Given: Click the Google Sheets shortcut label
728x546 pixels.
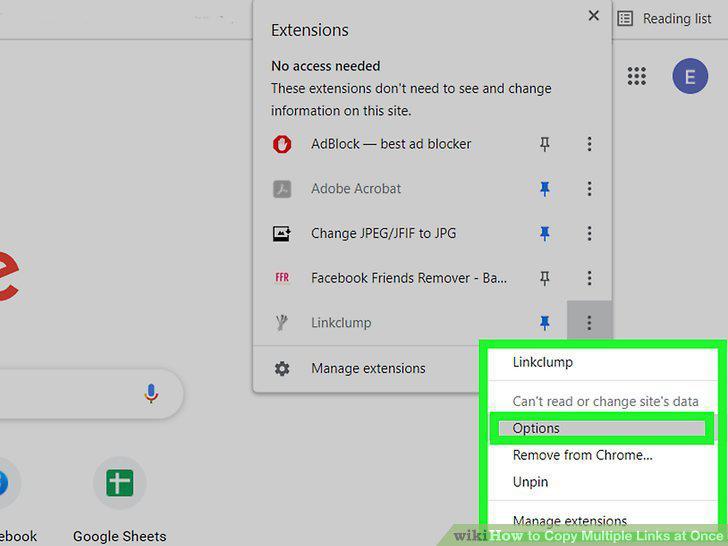Looking at the screenshot, I should coord(119,537).
